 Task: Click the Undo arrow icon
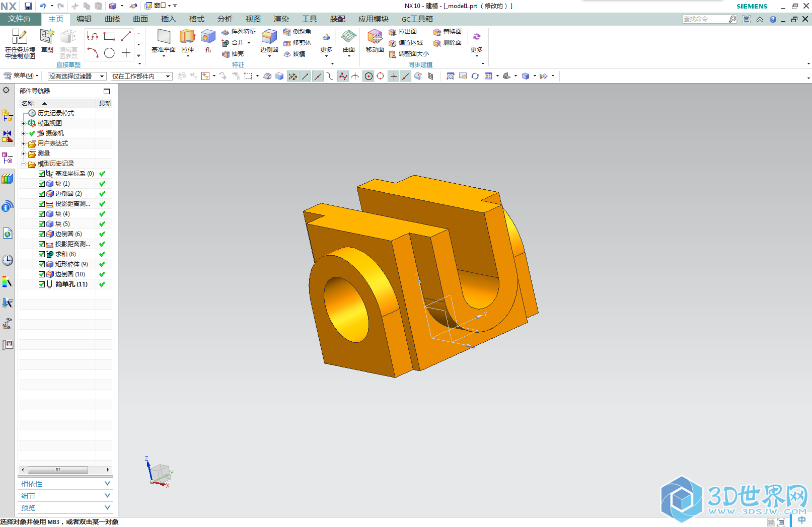[43, 6]
